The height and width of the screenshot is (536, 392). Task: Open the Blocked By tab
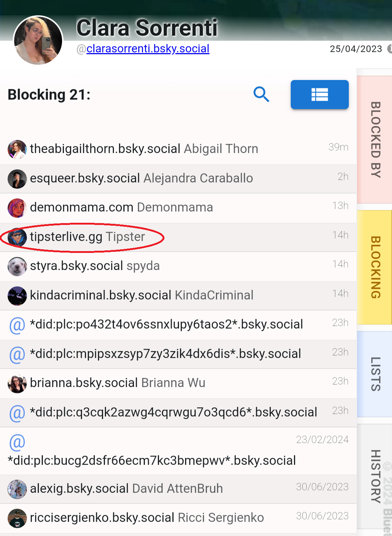click(375, 140)
